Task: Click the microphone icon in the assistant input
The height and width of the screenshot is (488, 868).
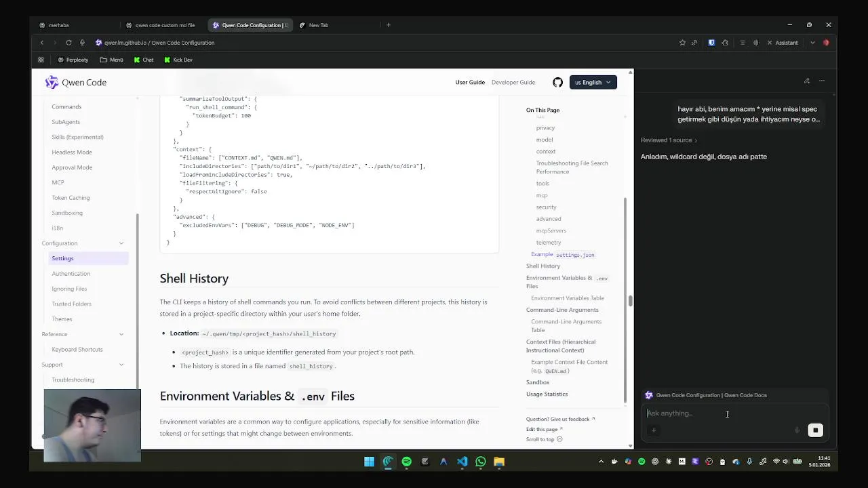Action: click(797, 430)
